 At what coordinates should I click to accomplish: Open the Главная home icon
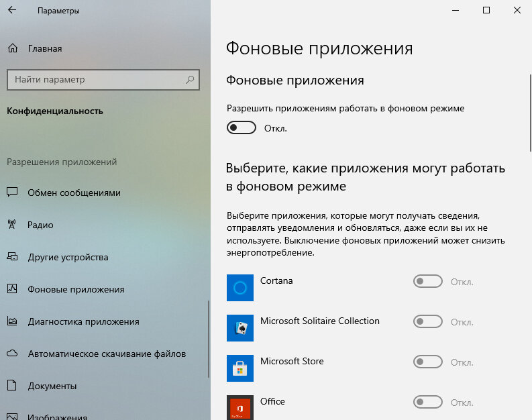13,48
